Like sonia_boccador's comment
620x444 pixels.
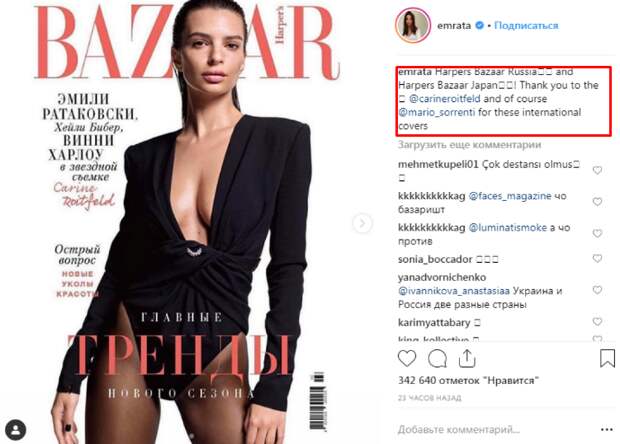coord(597,259)
